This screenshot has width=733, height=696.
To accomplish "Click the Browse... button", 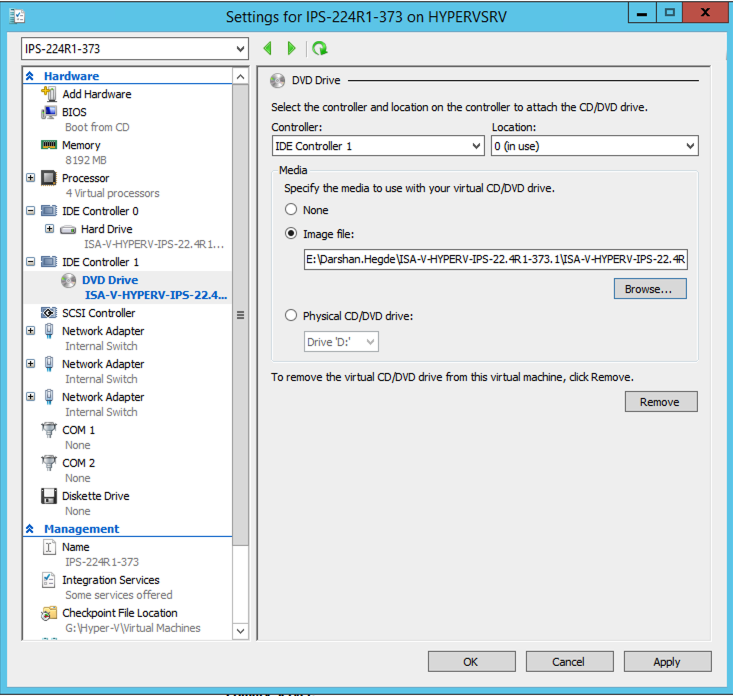I will [x=650, y=289].
